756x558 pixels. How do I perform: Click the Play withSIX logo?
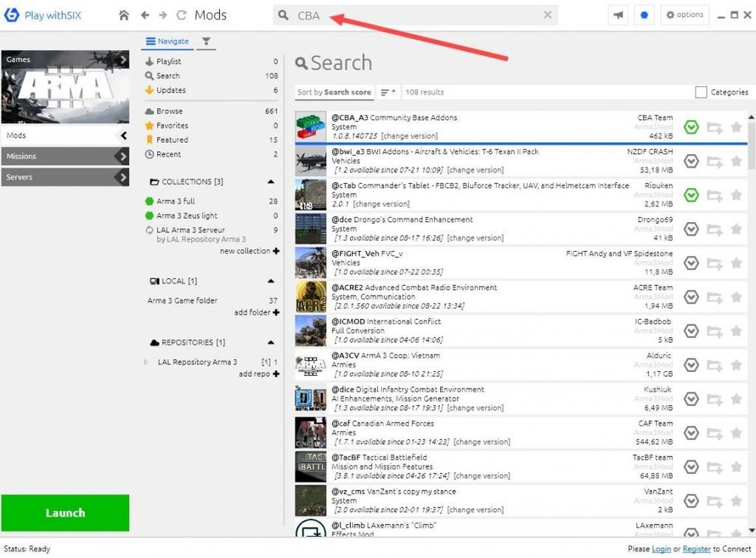click(x=42, y=15)
